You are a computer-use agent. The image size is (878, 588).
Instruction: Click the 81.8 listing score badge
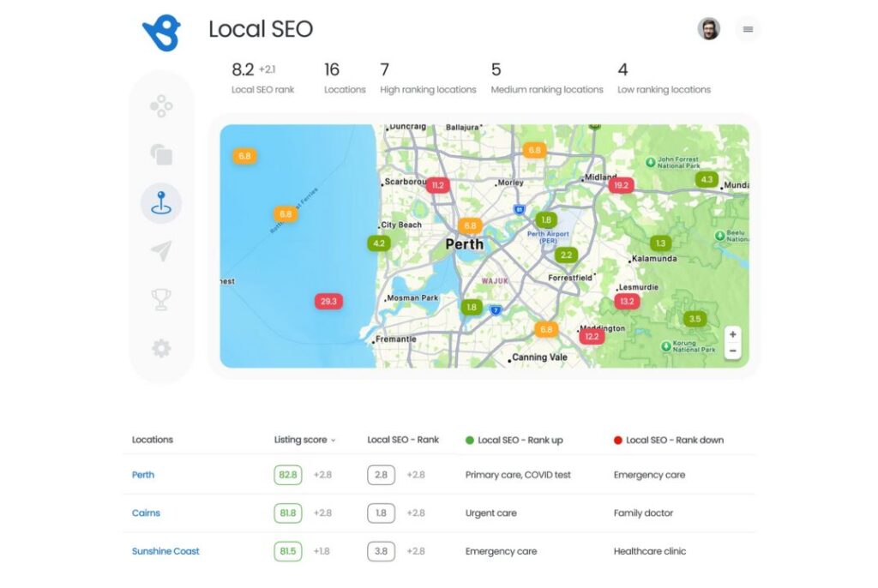click(x=288, y=513)
